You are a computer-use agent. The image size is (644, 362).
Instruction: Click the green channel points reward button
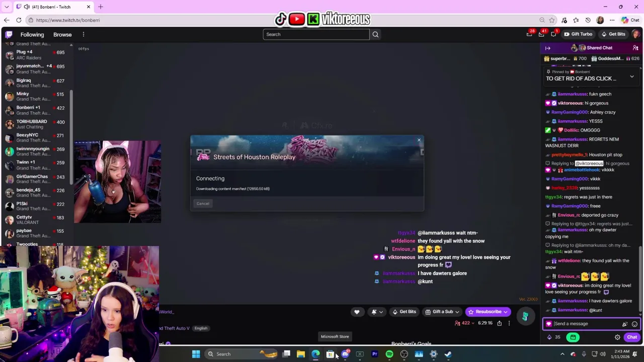pos(573,337)
